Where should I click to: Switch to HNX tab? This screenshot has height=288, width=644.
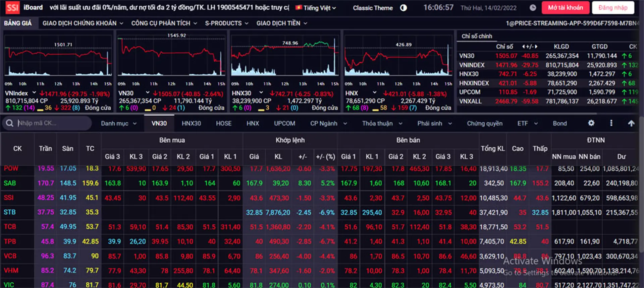click(253, 123)
